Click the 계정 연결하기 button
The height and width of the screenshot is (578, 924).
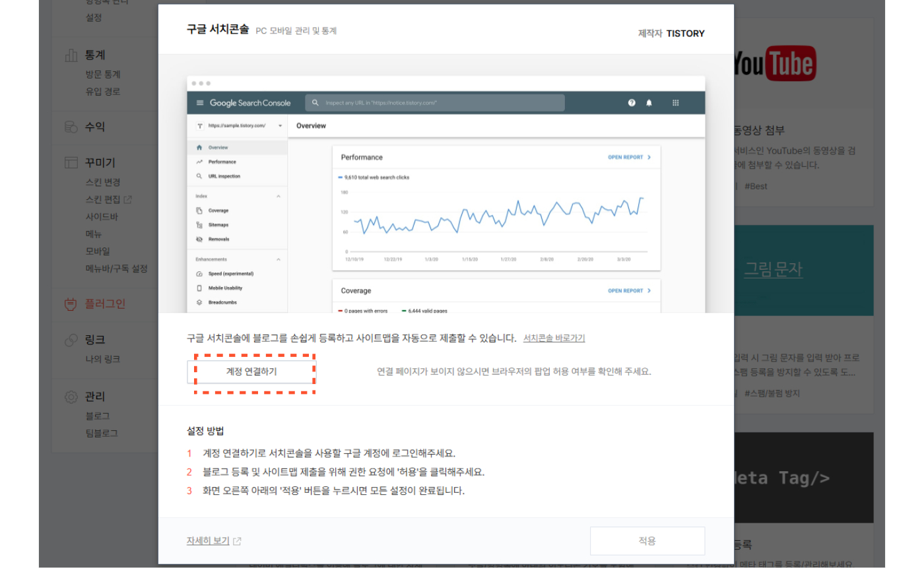(251, 371)
